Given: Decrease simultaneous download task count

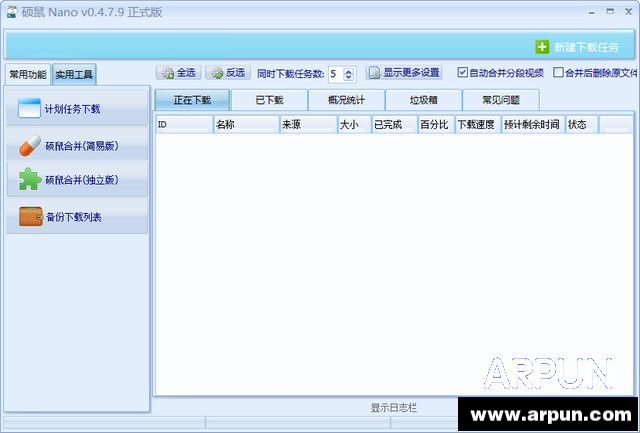Looking at the screenshot, I should pyautogui.click(x=348, y=77).
